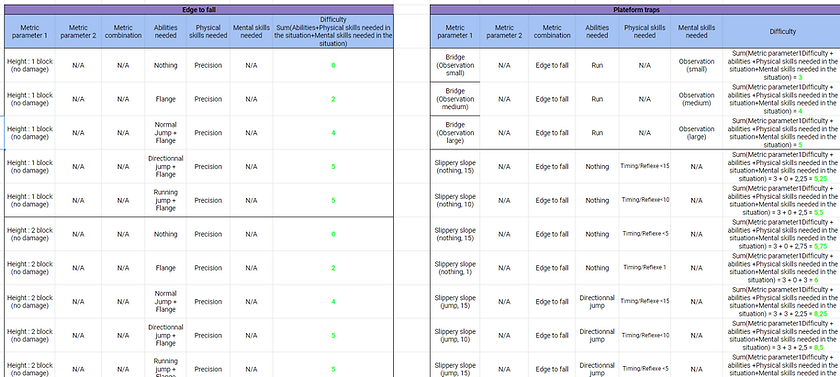Screen dimensions: 840x377
Task: Select plain "Flange" ability cell for Height : 1 block
Action: click(x=166, y=99)
